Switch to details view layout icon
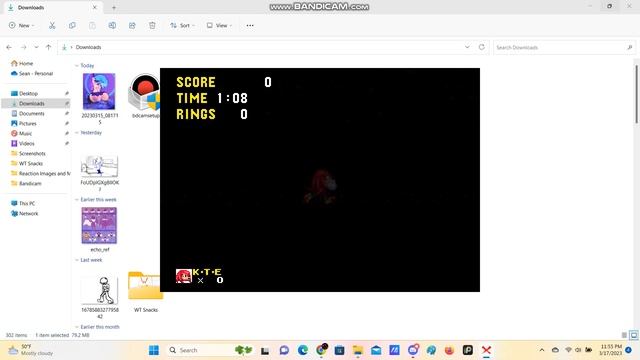The height and width of the screenshot is (360, 640). [x=624, y=335]
